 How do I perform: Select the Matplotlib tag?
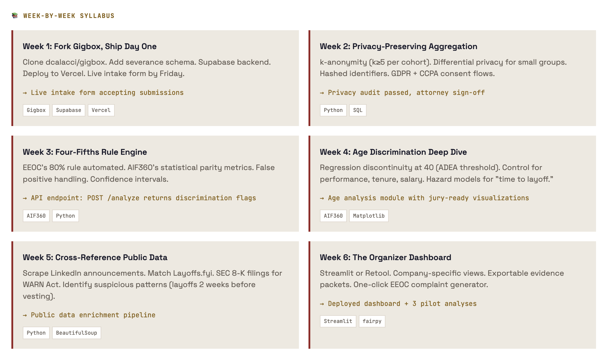click(x=369, y=216)
